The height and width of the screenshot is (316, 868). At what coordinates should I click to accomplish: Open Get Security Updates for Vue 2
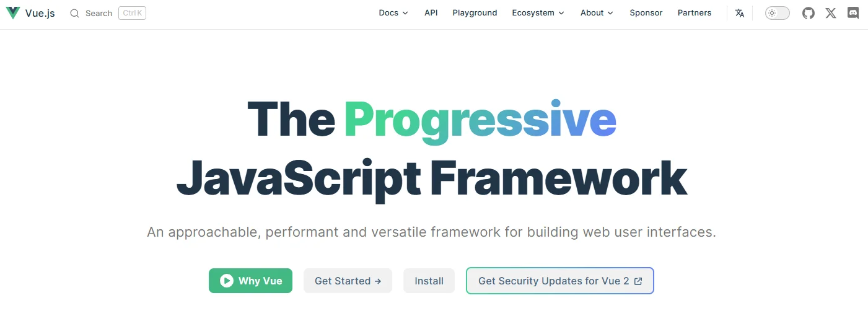(x=560, y=281)
